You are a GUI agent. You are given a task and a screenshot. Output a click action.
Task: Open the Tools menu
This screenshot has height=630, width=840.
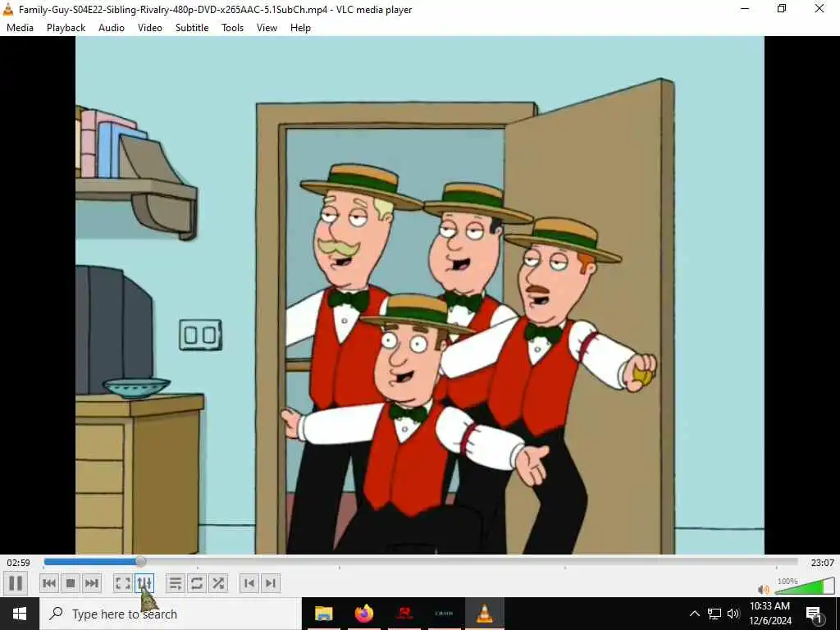click(232, 28)
